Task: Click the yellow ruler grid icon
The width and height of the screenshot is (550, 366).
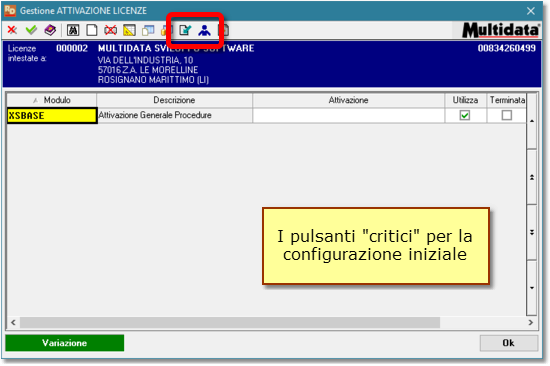Action: [129, 31]
